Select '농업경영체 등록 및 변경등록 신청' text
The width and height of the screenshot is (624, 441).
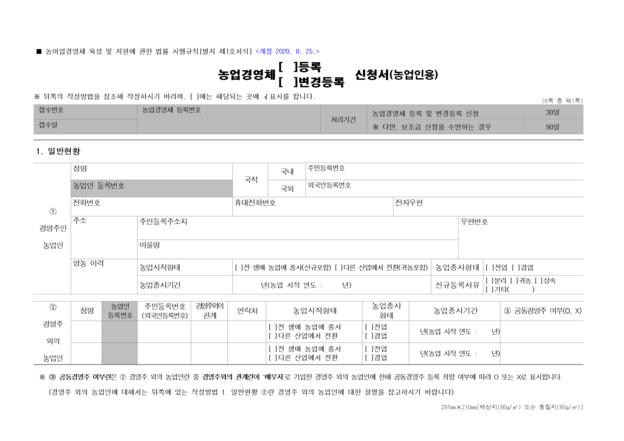tap(425, 113)
